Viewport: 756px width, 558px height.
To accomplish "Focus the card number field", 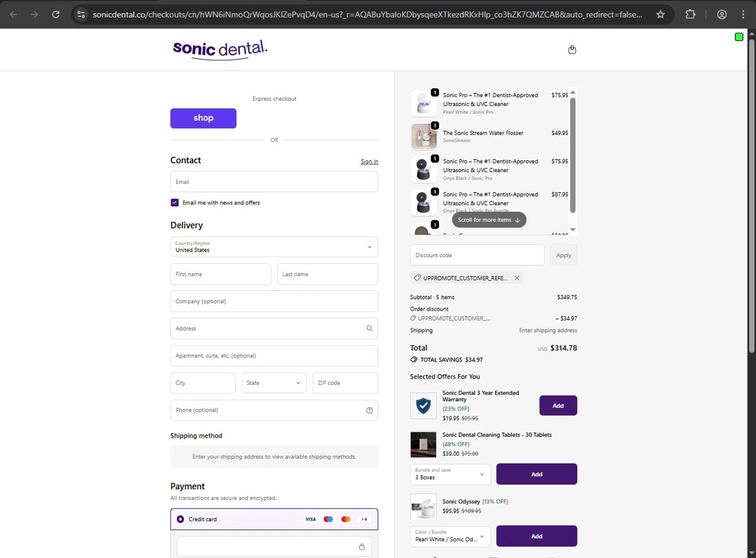I will coord(274,546).
